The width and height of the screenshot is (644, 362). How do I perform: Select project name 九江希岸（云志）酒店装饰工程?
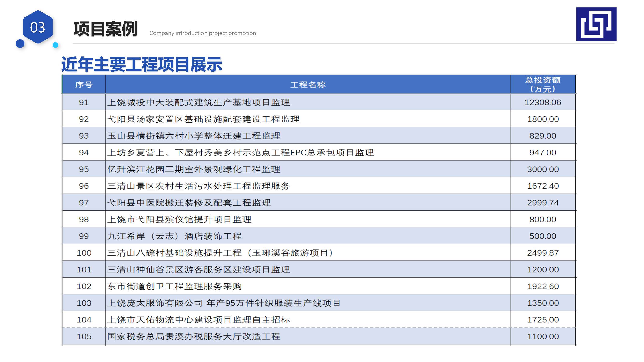175,236
